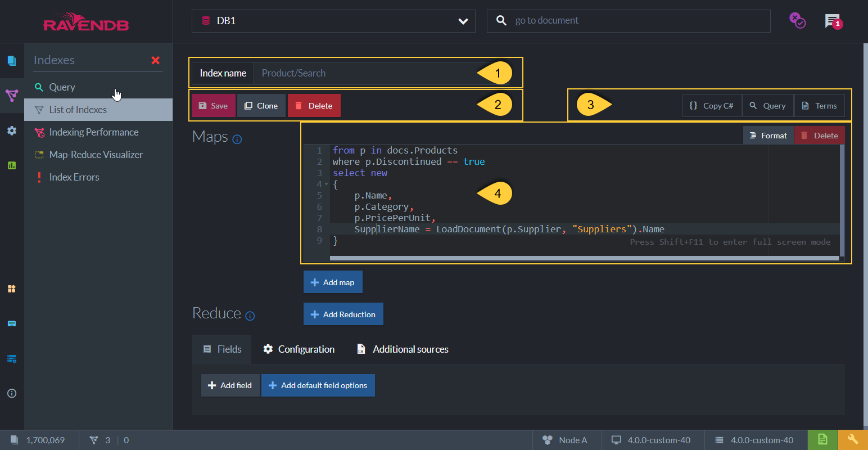The image size is (868, 450).
Task: Clone the index
Action: pyautogui.click(x=261, y=106)
